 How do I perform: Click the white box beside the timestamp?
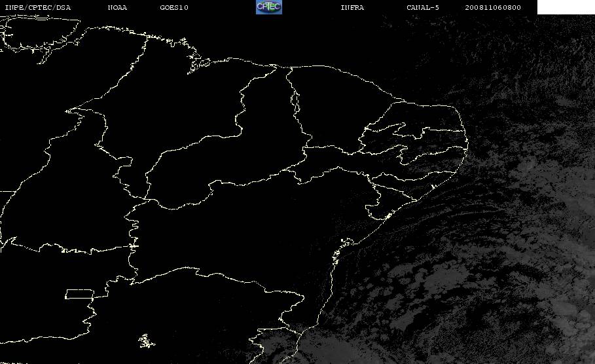coord(566,7)
